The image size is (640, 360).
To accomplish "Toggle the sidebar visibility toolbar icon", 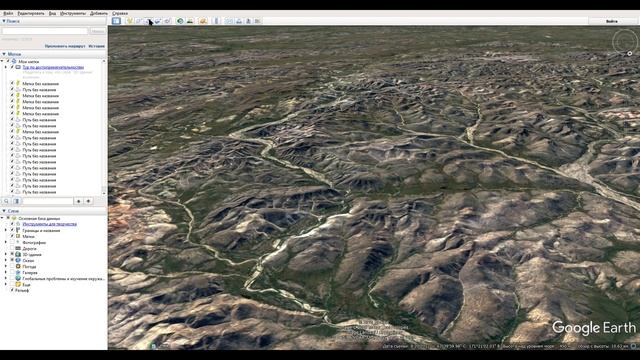I will [x=116, y=21].
